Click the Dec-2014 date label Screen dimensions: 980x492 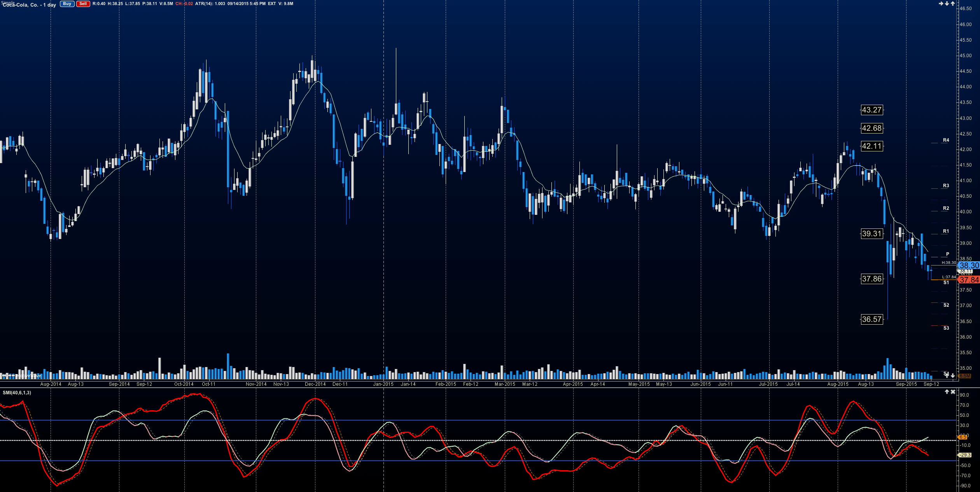[x=315, y=384]
